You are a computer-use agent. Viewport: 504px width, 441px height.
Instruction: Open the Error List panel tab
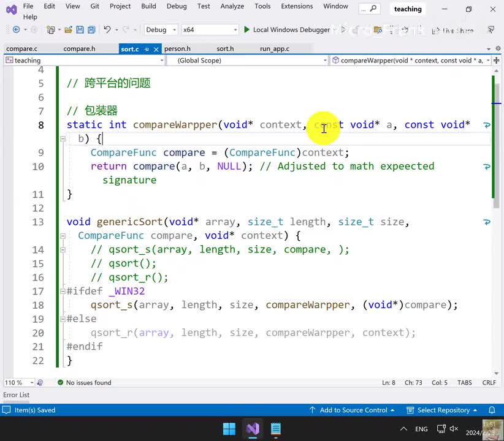tap(16, 394)
